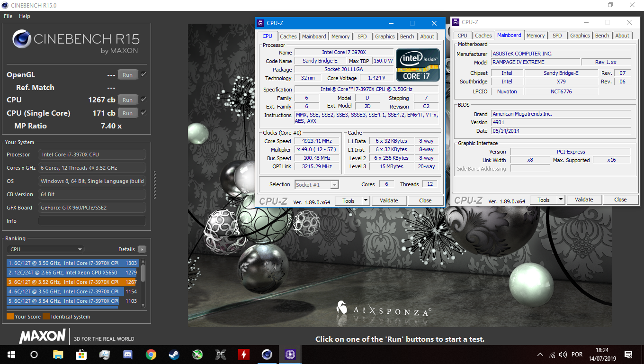Switch to Caches tab in the front CPU-Z window

[x=288, y=36]
